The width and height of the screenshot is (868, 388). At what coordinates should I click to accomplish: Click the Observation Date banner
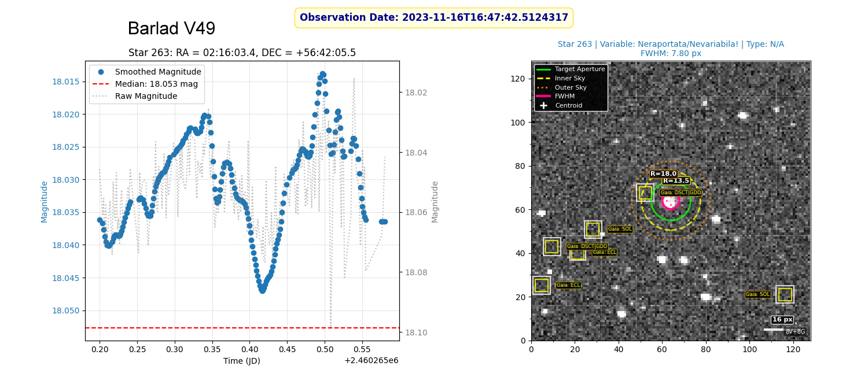(x=434, y=18)
